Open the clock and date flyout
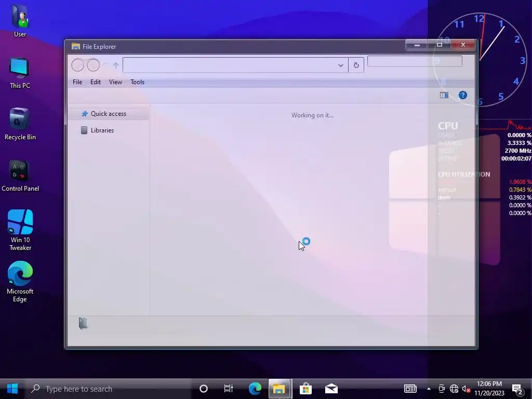This screenshot has width=532, height=399. click(x=489, y=389)
